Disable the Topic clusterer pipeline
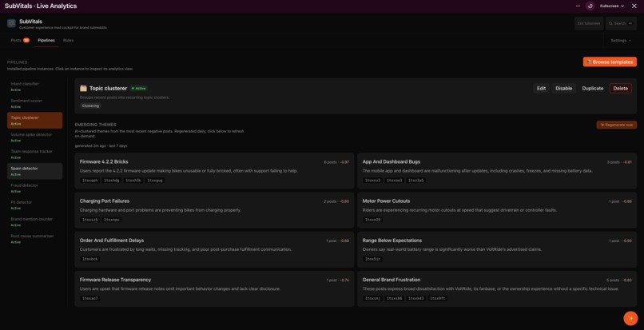644x330 pixels. 564,89
